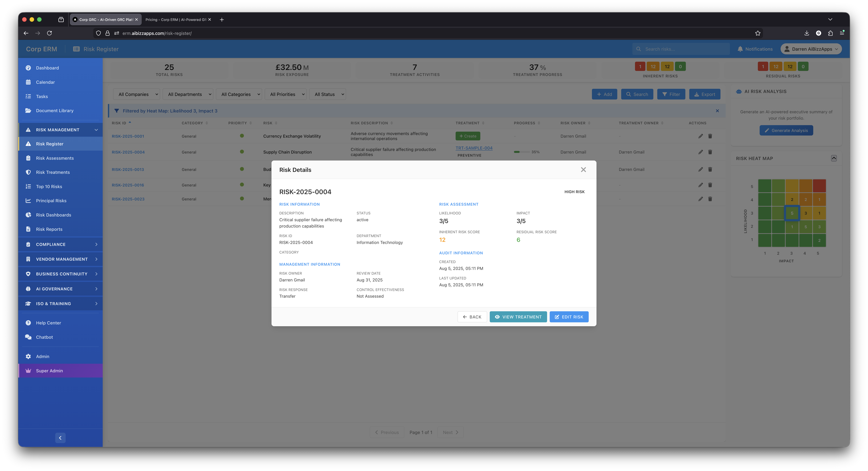The height and width of the screenshot is (471, 868).
Task: Open the All Departments dropdown
Action: tap(188, 94)
